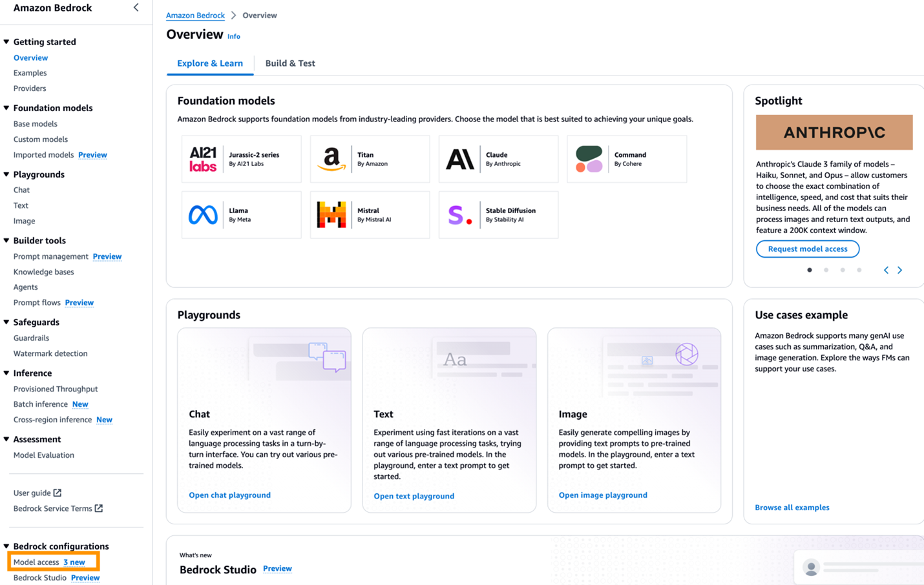The width and height of the screenshot is (924, 585).
Task: Open Overview in the sidebar
Action: point(30,57)
